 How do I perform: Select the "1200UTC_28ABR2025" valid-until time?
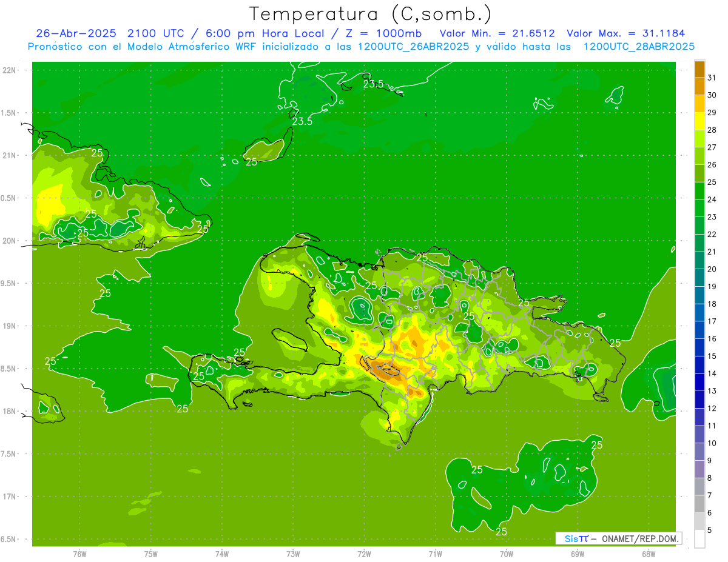[638, 47]
